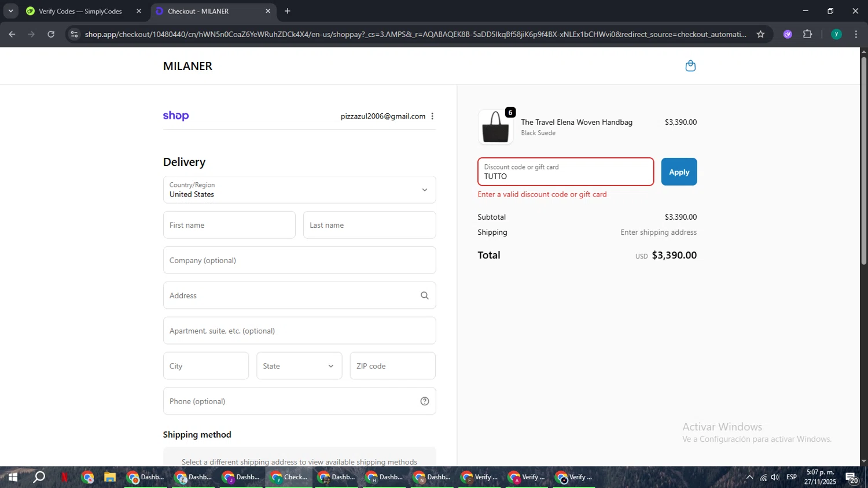Viewport: 868px width, 488px height.
Task: Go back to the previous page
Action: pyautogui.click(x=12, y=34)
